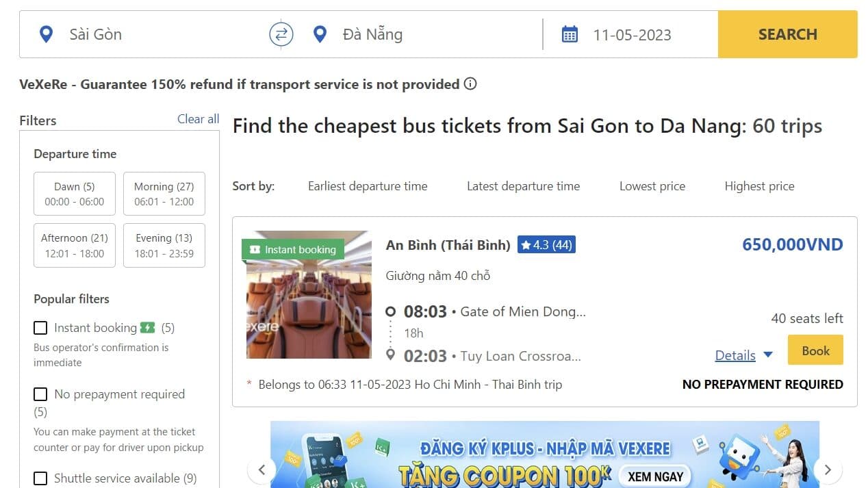Check the No prepayment required filter
Viewport: 868px width, 488px height.
[40, 394]
